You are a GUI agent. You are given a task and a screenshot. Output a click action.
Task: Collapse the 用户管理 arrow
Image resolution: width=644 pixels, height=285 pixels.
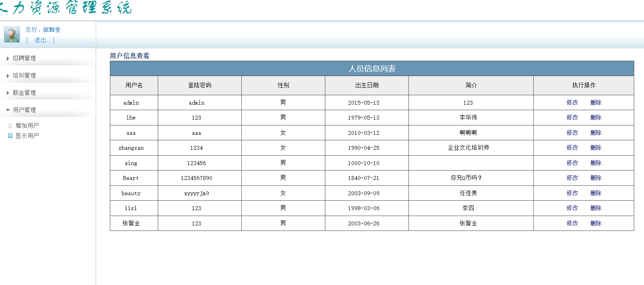8,110
